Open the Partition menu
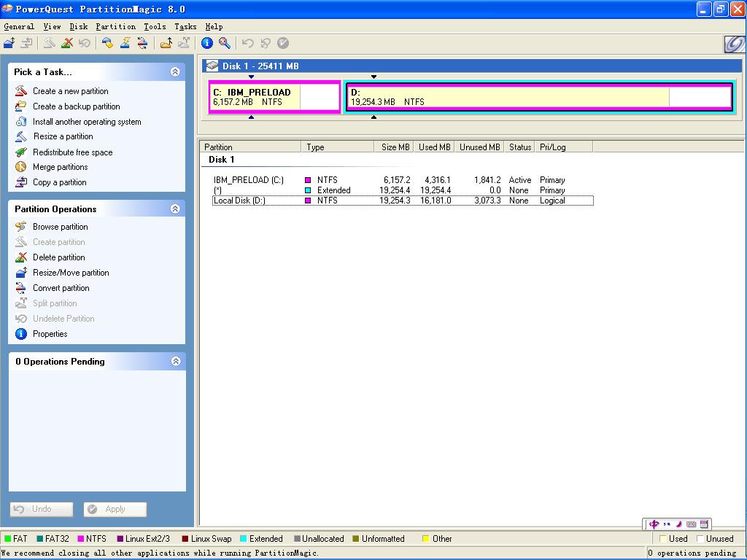 [x=115, y=26]
